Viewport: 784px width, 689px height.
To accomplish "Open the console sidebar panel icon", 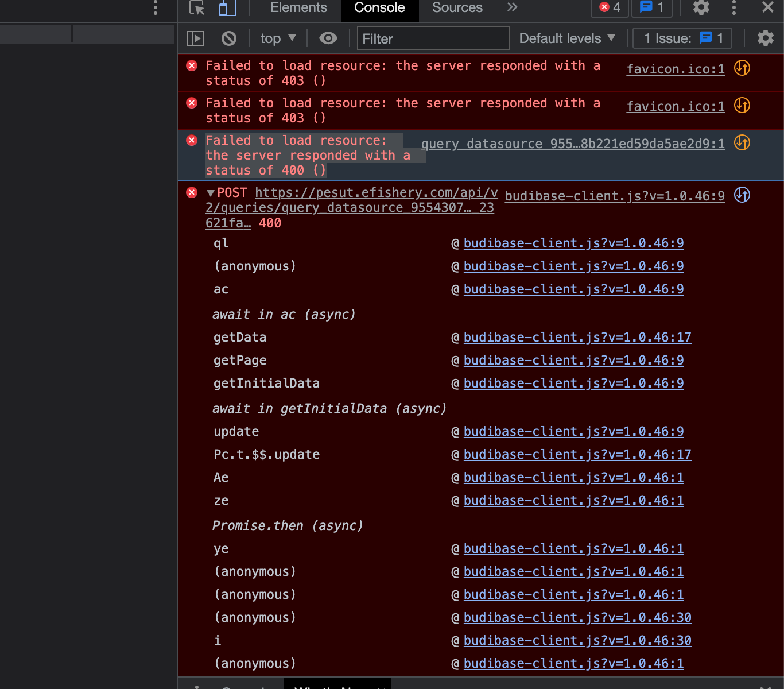I will click(x=195, y=38).
